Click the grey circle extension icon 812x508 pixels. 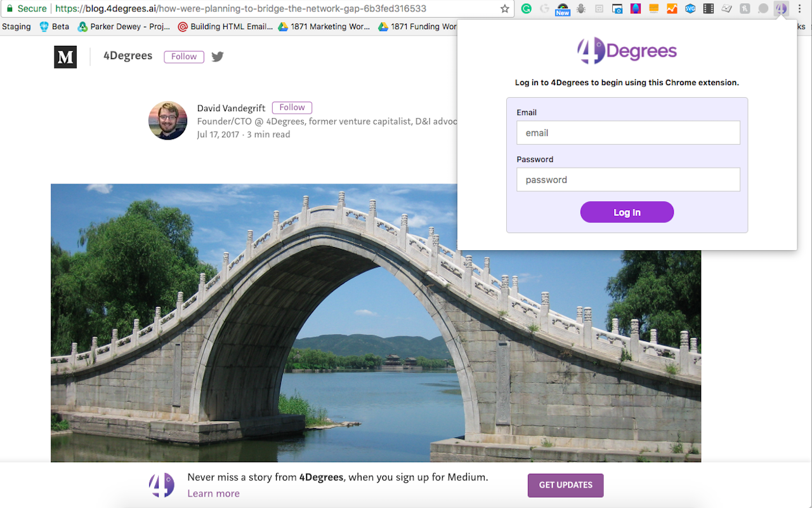(x=763, y=9)
